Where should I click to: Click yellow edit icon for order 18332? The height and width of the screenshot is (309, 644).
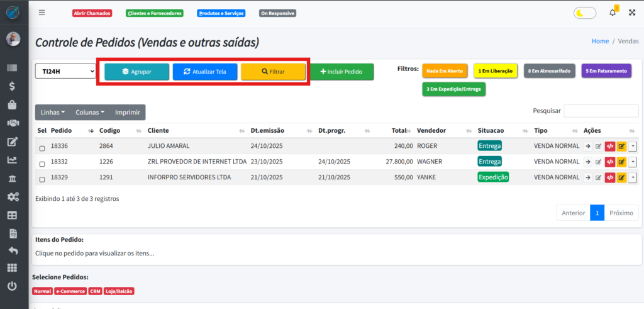coord(621,162)
